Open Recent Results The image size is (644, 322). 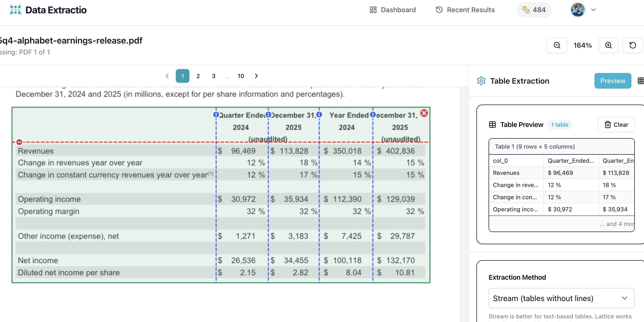click(465, 10)
